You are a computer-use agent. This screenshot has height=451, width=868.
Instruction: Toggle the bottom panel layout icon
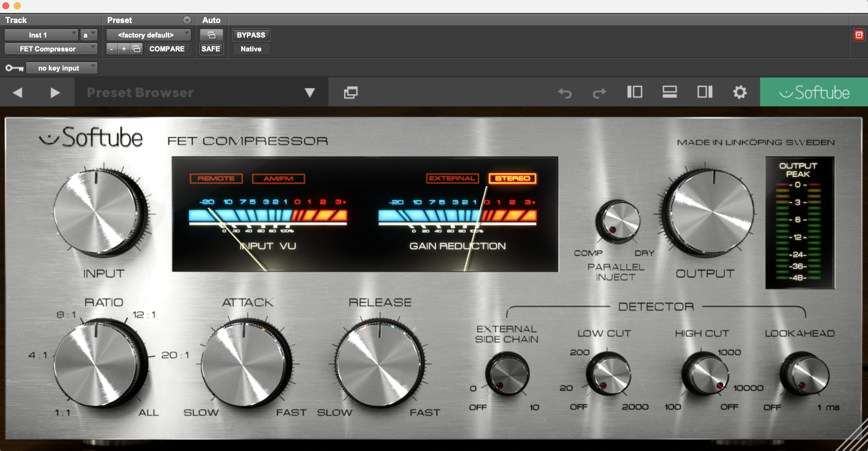[x=669, y=92]
